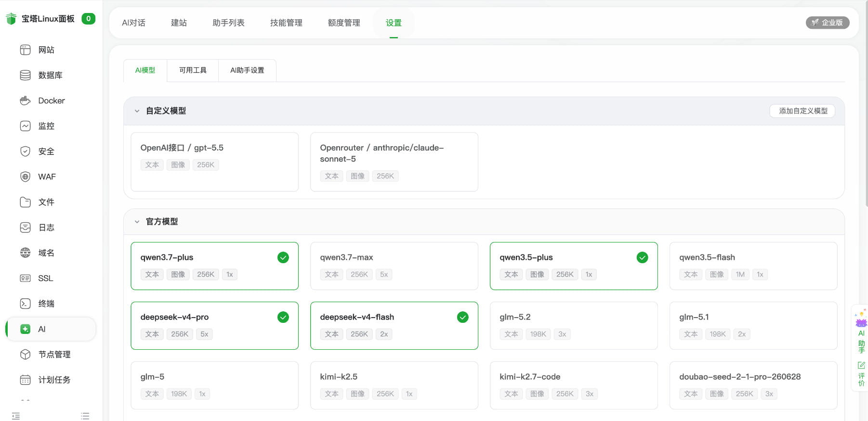Switch to the AI对话 tab
The height and width of the screenshot is (421, 868).
(x=133, y=23)
